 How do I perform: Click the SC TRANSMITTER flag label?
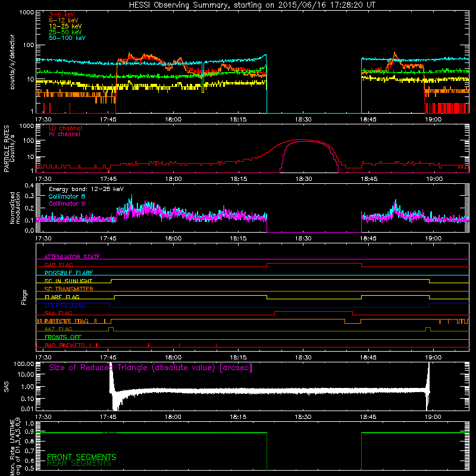click(68, 289)
